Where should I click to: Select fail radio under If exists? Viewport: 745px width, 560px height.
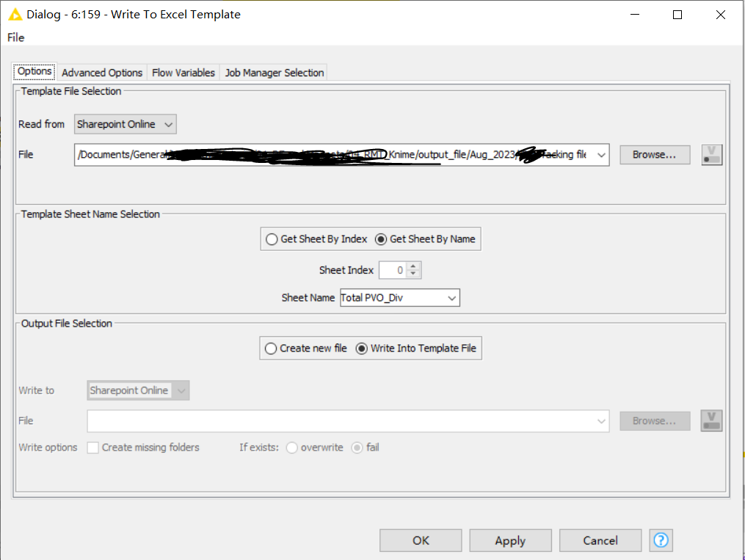click(357, 448)
